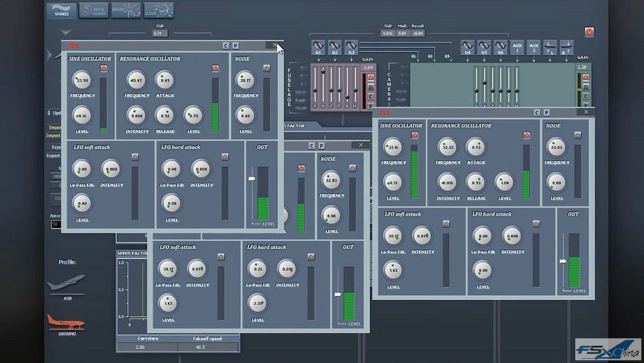Click the Curvature value field 2.86
Screen dimensions: 644x363
click(x=147, y=347)
